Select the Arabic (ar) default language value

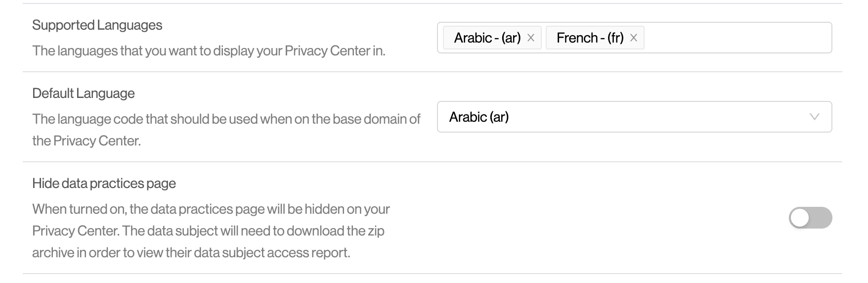point(479,117)
